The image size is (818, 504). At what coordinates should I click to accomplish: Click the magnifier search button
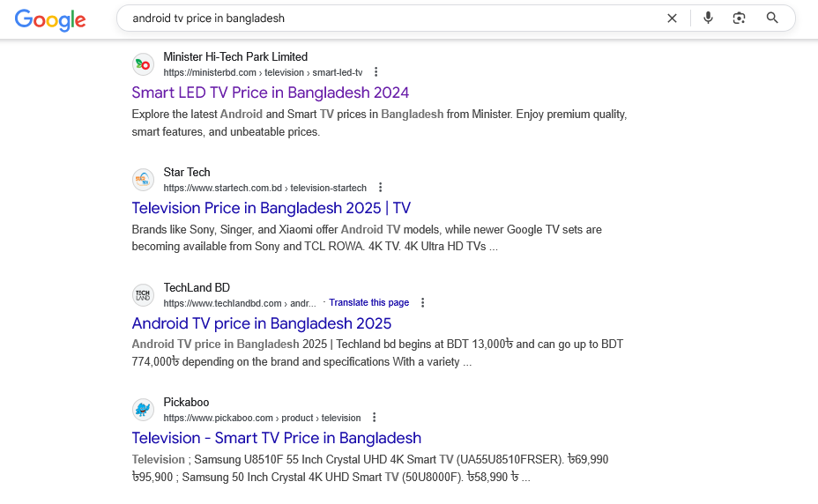(x=772, y=19)
